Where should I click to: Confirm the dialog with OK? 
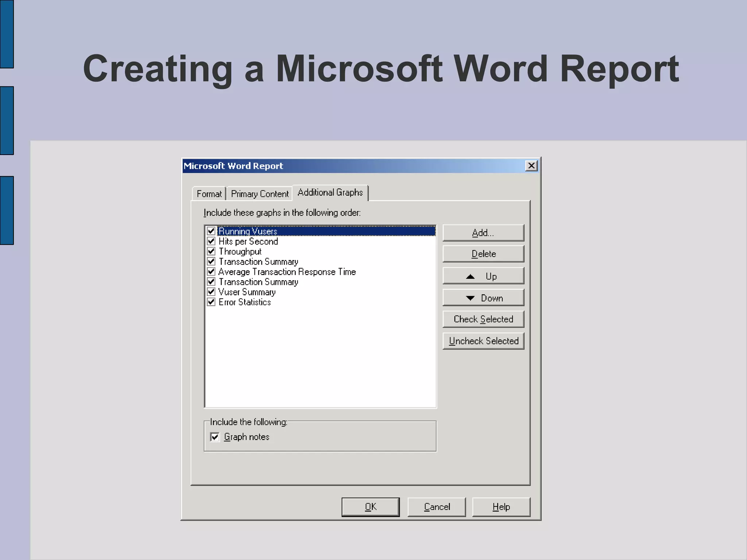tap(371, 507)
